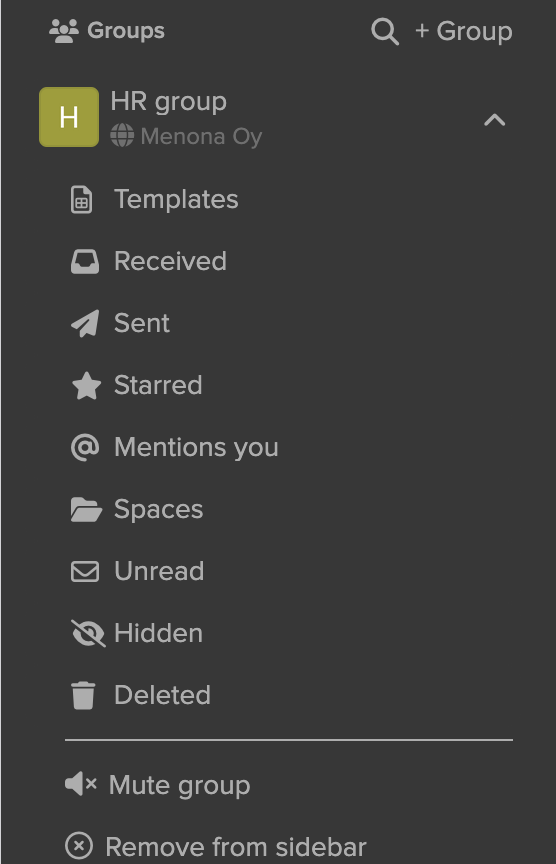Click the Templates document icon
Screen dimensions: 556x864
82,199
